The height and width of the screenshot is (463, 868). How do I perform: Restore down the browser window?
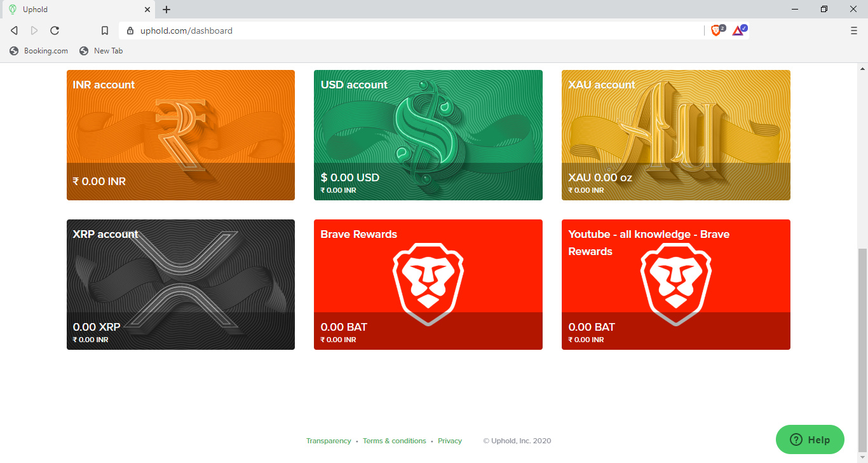tap(824, 9)
